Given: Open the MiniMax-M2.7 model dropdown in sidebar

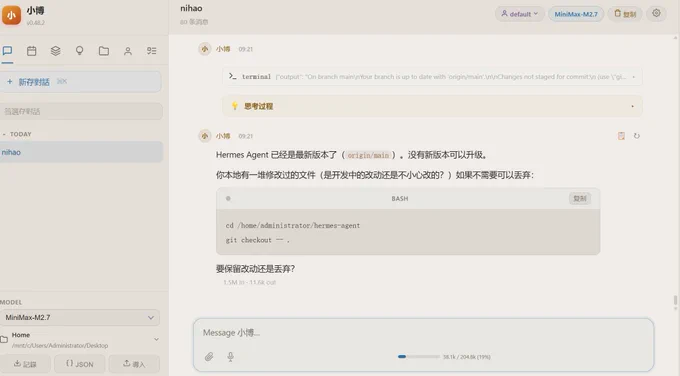Looking at the screenshot, I should pos(80,317).
